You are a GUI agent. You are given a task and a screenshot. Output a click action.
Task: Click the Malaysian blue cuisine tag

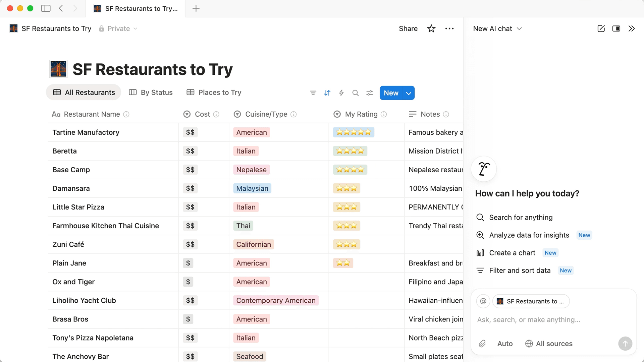tap(252, 188)
